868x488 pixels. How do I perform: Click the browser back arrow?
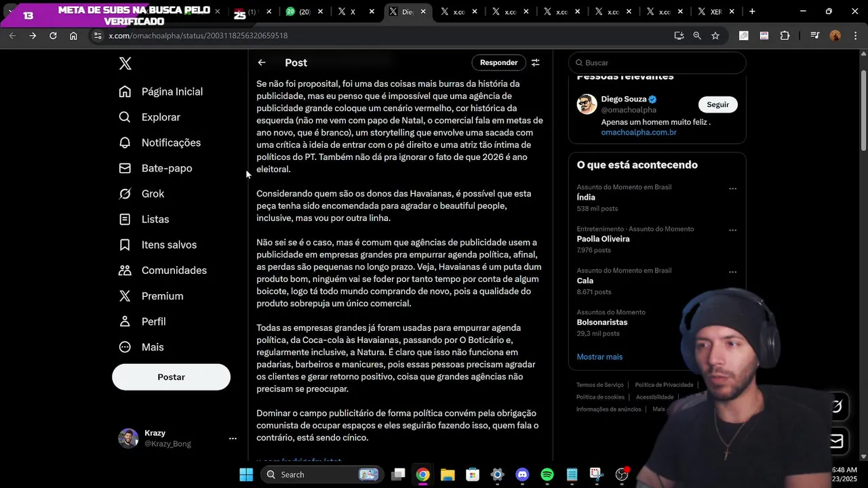[x=12, y=35]
